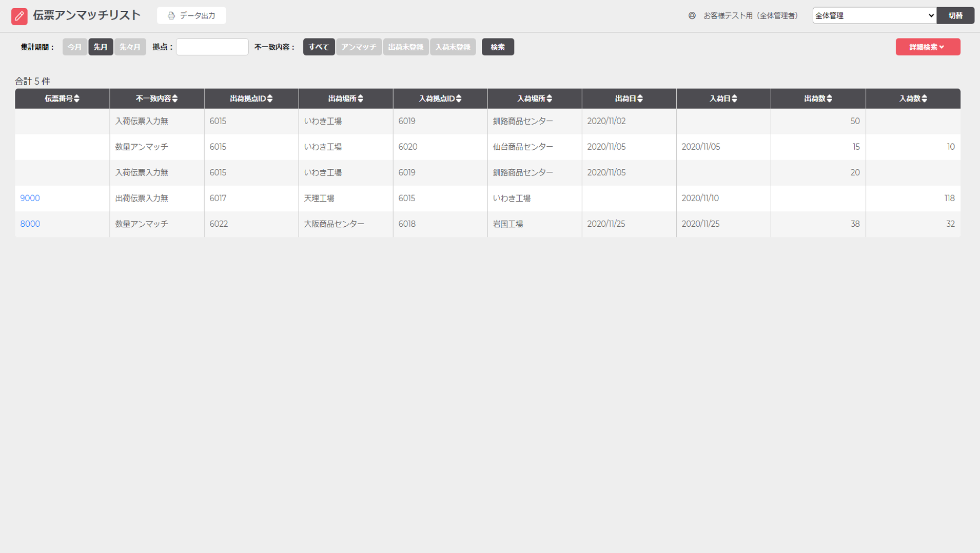Sort by 入荷数 column arrows
The height and width of the screenshot is (553, 980).
coord(924,98)
